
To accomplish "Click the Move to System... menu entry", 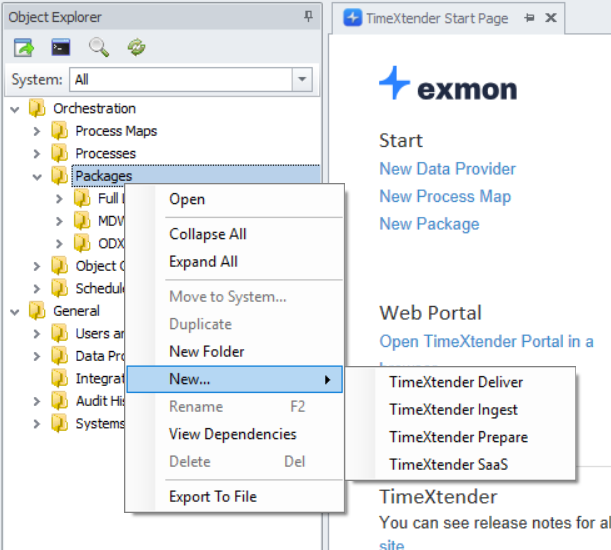I will (235, 297).
